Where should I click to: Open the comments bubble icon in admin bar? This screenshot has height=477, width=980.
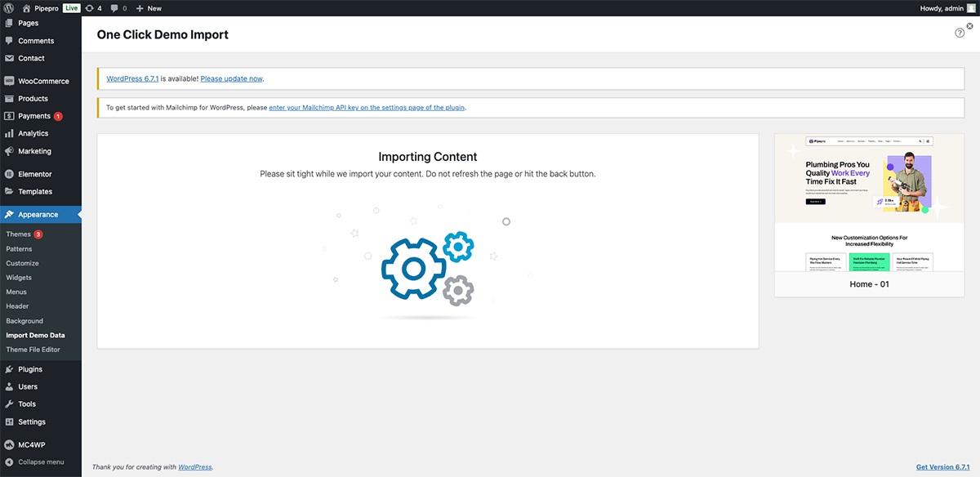coord(114,8)
